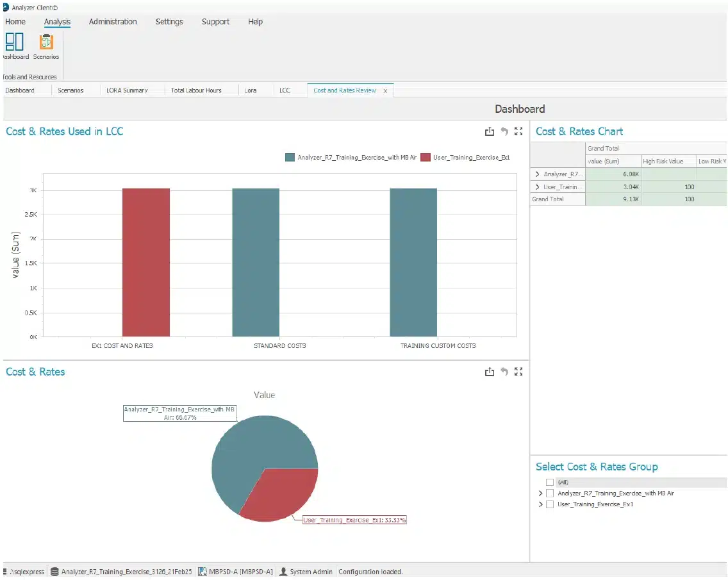Check the User_Training_Exercise_Ex1 checkbox
Screen dimensions: 728x580
[550, 504]
